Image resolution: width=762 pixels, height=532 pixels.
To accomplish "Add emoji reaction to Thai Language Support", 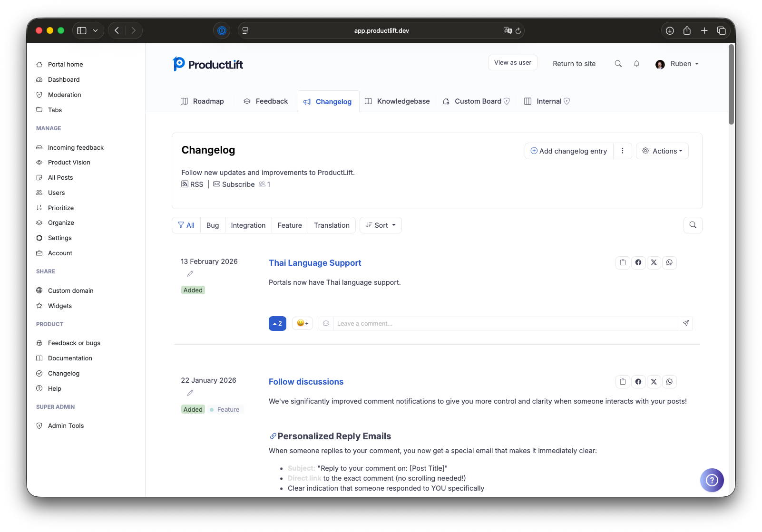I will pos(303,323).
